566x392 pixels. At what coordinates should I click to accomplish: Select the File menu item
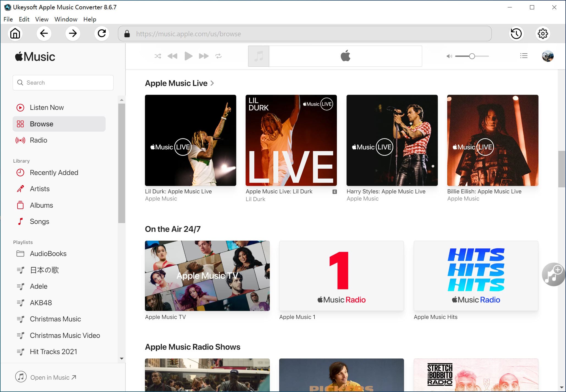point(7,19)
